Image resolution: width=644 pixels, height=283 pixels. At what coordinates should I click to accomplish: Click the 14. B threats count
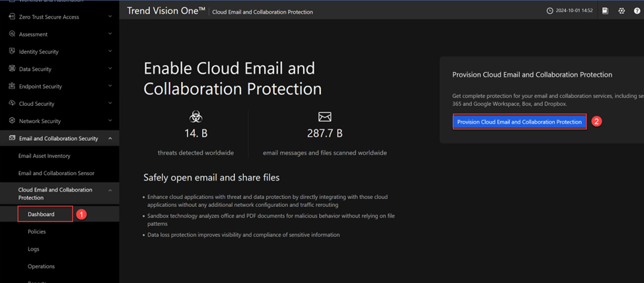tap(196, 134)
